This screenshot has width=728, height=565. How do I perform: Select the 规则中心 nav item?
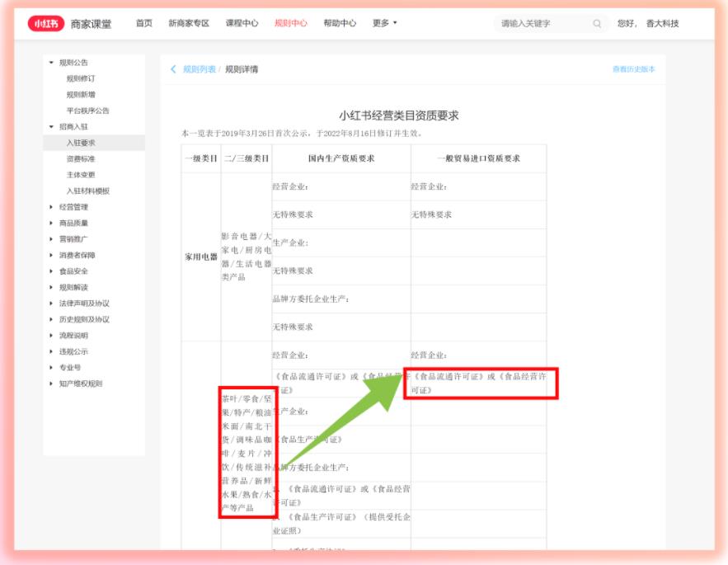click(291, 23)
